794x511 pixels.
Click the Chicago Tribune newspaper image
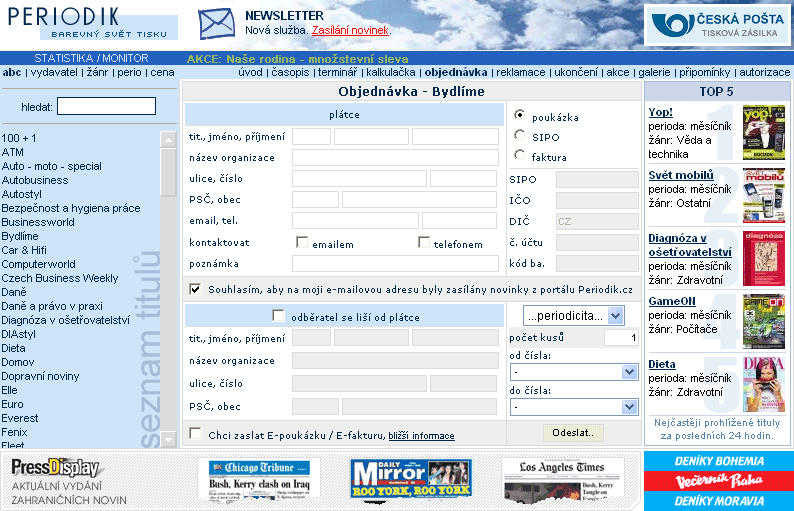tap(258, 481)
